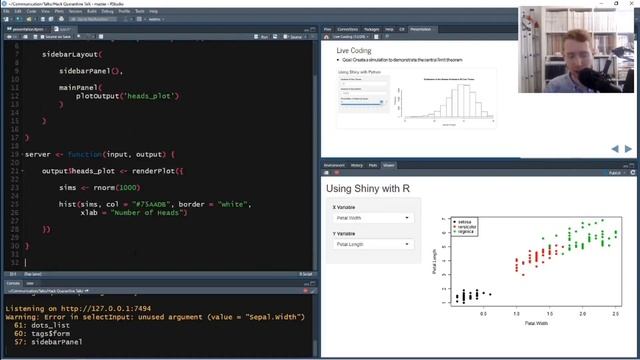The image size is (640, 360).
Task: Click the presentation home icon
Action: [x=326, y=37]
